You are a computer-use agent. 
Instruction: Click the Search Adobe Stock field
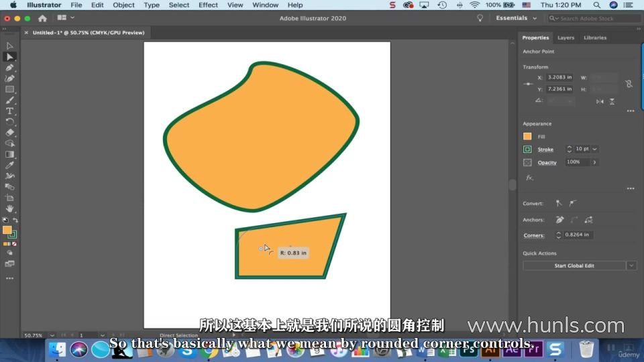(x=594, y=18)
